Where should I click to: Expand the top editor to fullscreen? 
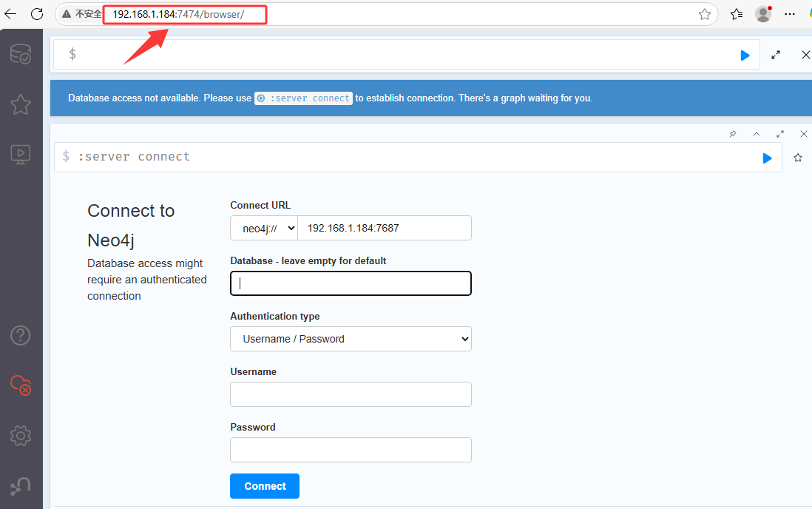click(776, 55)
